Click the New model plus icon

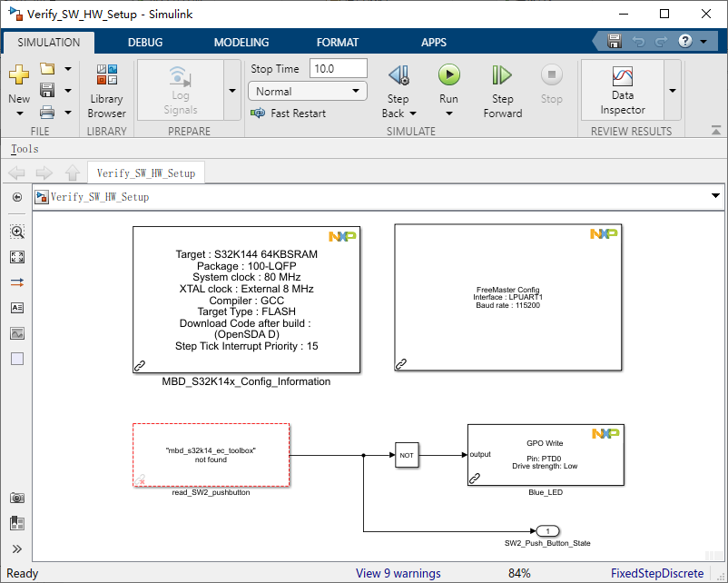19,74
